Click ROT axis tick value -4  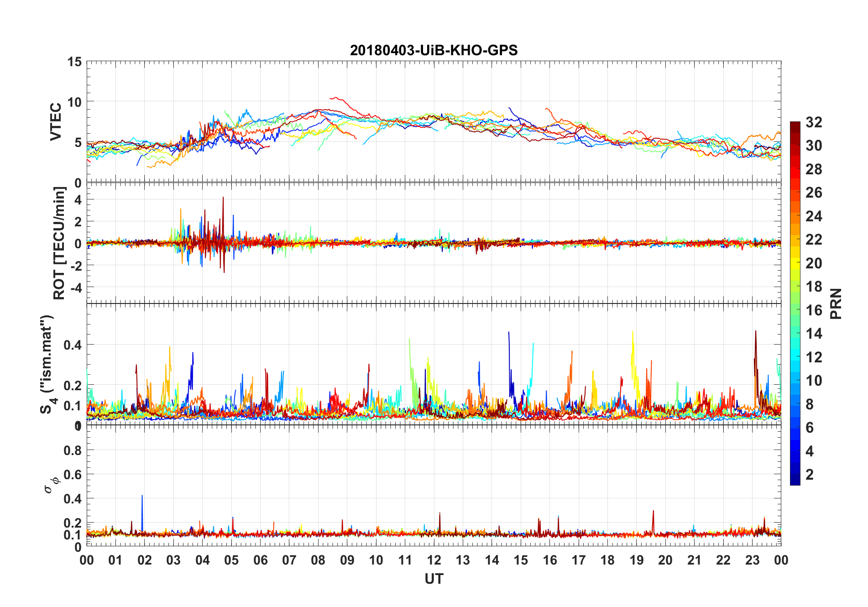click(75, 288)
